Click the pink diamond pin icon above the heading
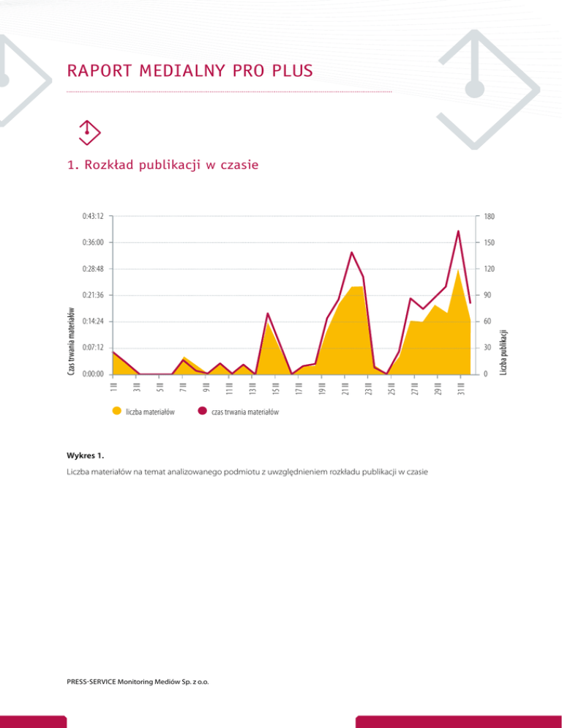The width and height of the screenshot is (562, 728). 88,132
